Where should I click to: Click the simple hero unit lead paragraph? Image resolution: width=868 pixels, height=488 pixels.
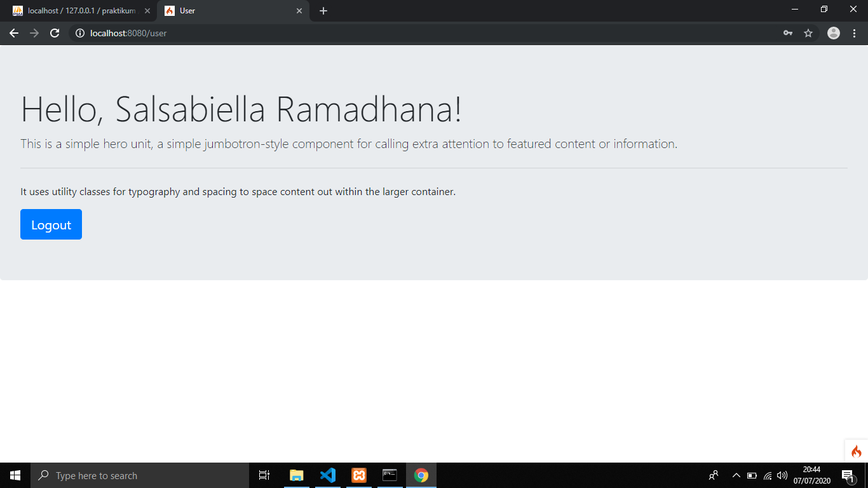tap(349, 144)
